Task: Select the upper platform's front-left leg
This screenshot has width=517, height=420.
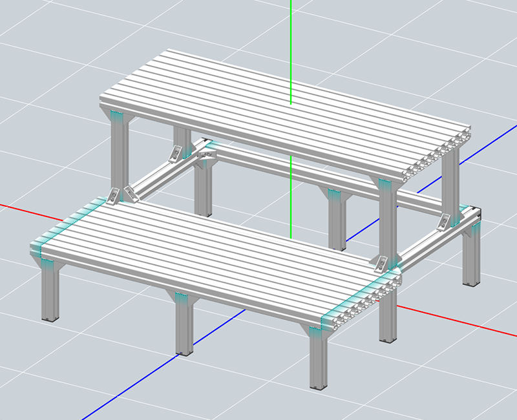Action: point(120,155)
